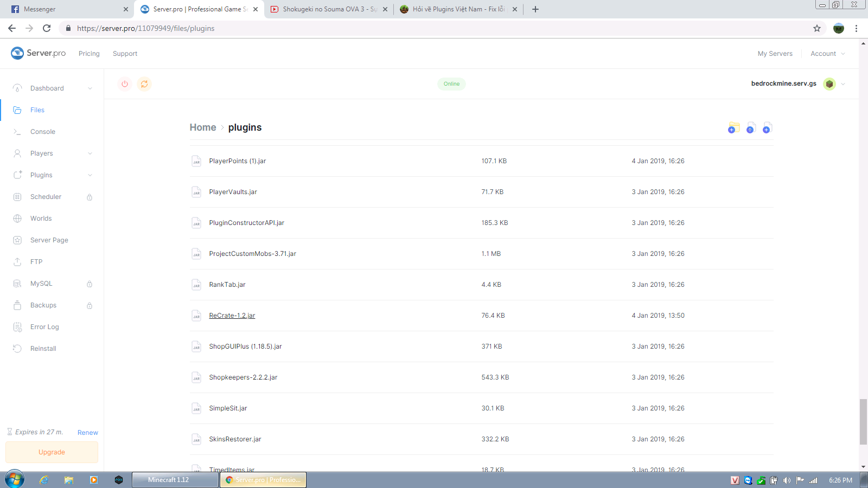Image resolution: width=868 pixels, height=488 pixels.
Task: Go back to the previous page
Action: (12, 28)
